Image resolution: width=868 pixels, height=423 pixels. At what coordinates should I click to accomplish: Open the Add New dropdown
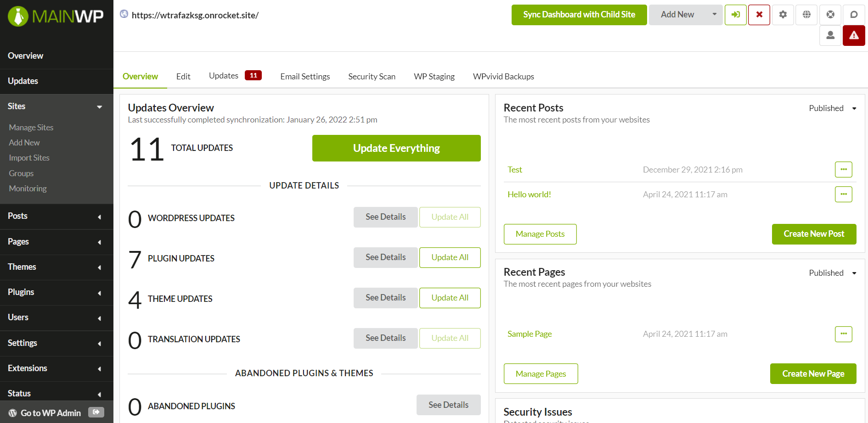pyautogui.click(x=685, y=15)
